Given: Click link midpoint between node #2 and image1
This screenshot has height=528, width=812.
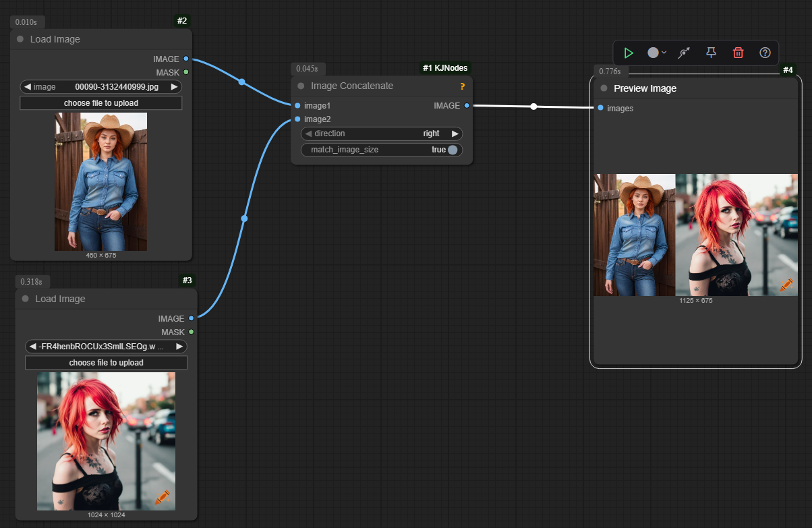Looking at the screenshot, I should (241, 82).
